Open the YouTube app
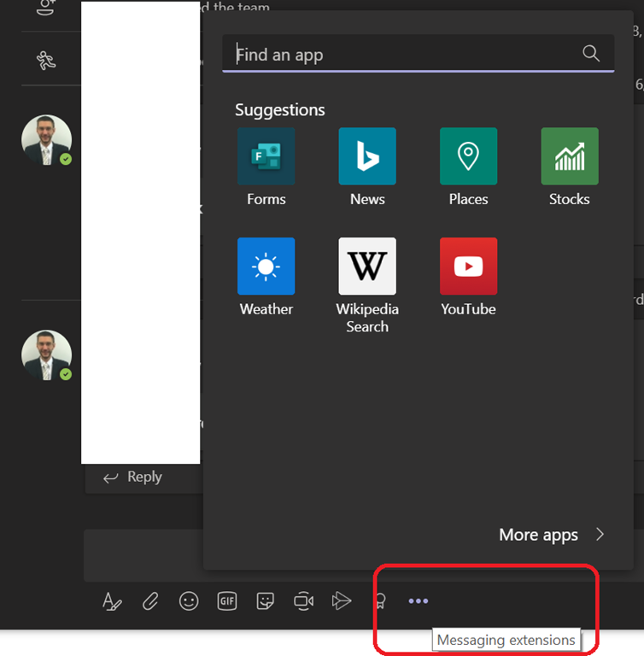The image size is (644, 656). [x=468, y=266]
